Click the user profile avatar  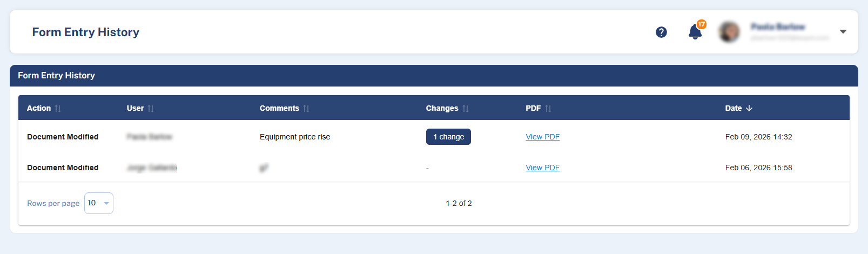click(729, 32)
